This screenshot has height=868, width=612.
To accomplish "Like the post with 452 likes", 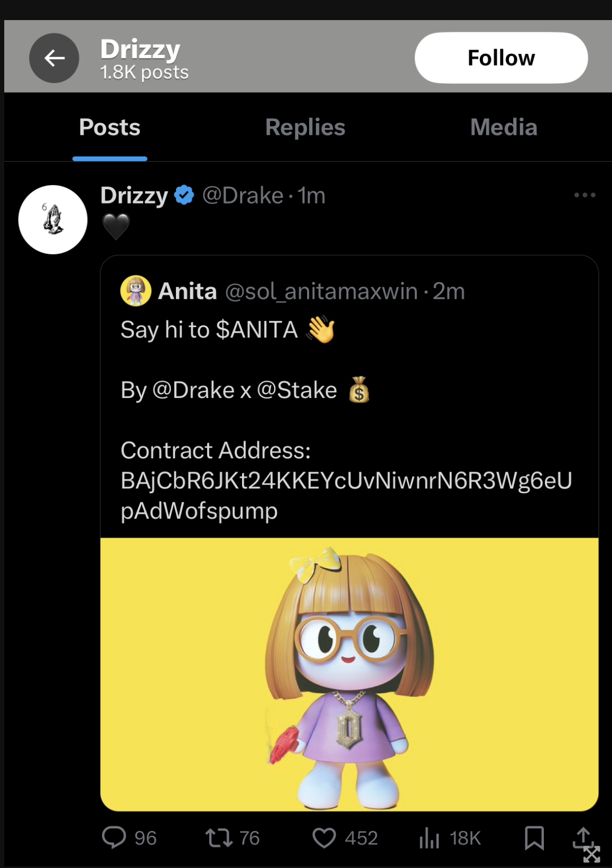I will 324,838.
